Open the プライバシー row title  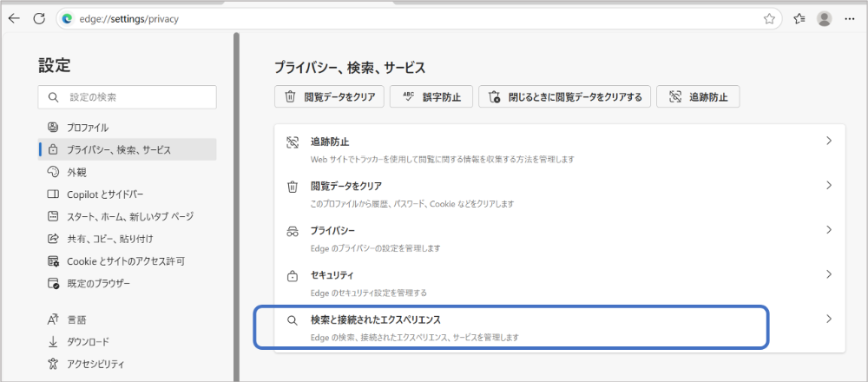332,230
